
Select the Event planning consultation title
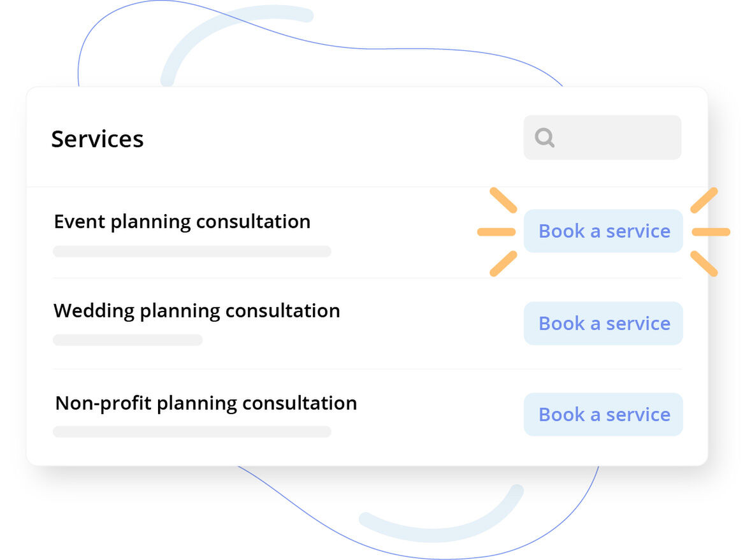(182, 221)
